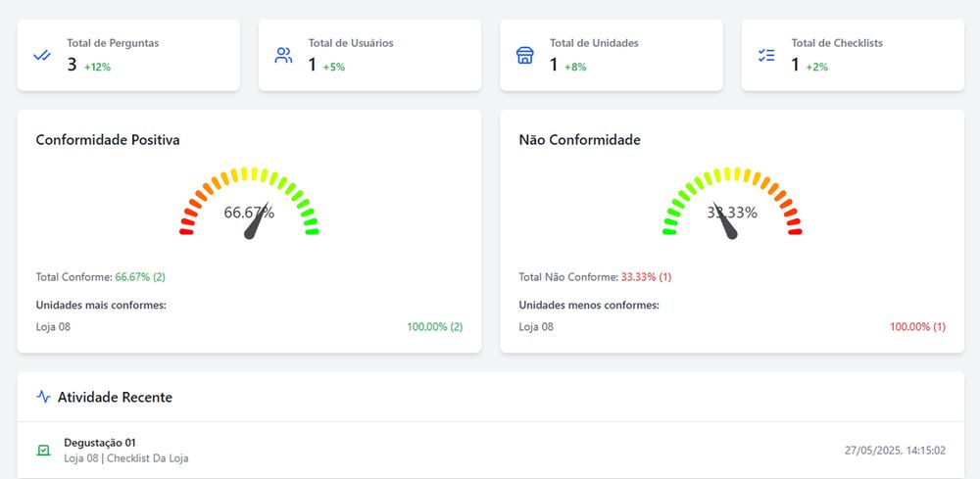Click the +2% growth indicator
This screenshot has width=980, height=479.
coord(817,67)
